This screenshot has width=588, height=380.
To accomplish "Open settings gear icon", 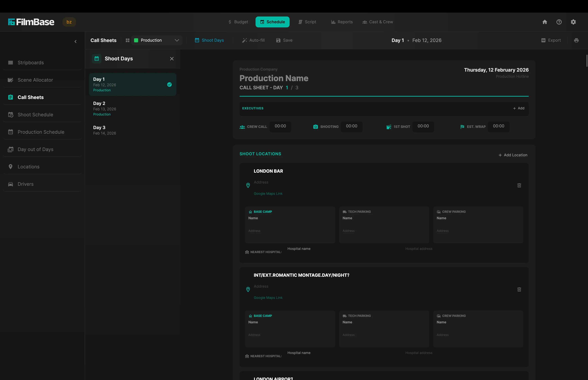I will coord(573,22).
